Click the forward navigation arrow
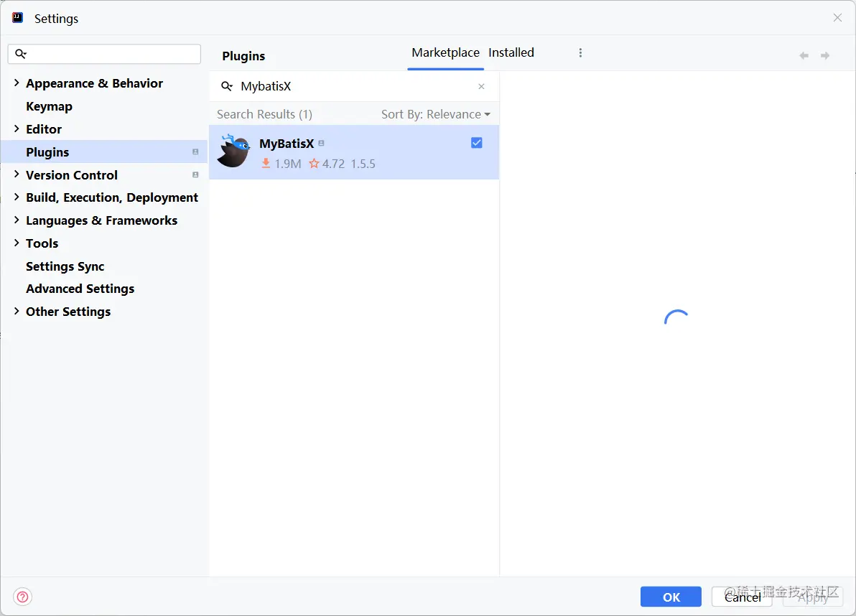The image size is (856, 616). point(825,56)
